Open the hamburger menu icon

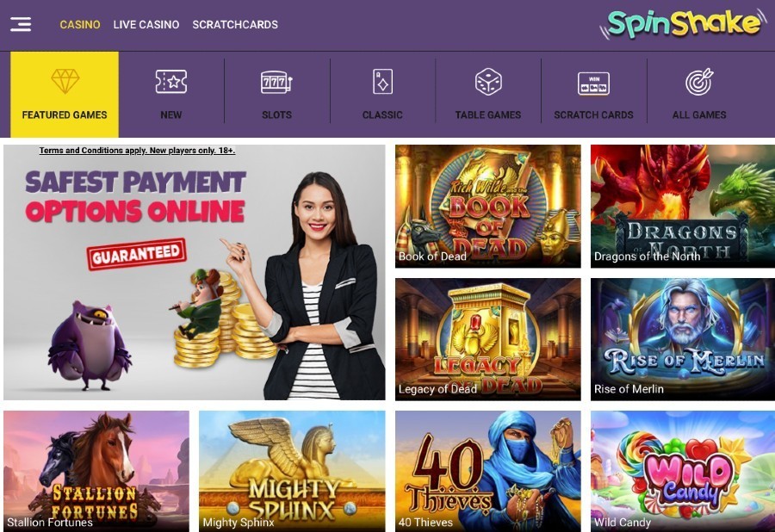coord(21,24)
